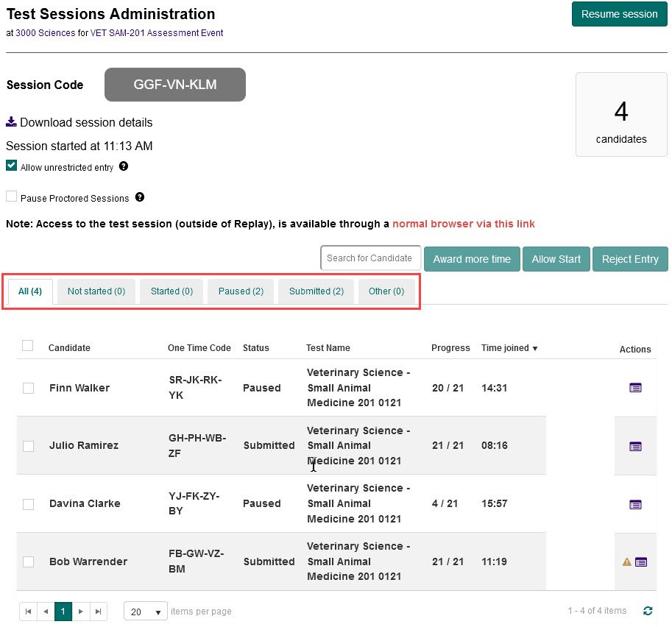Click the Resume session button
This screenshot has height=627, width=672.
[x=619, y=14]
